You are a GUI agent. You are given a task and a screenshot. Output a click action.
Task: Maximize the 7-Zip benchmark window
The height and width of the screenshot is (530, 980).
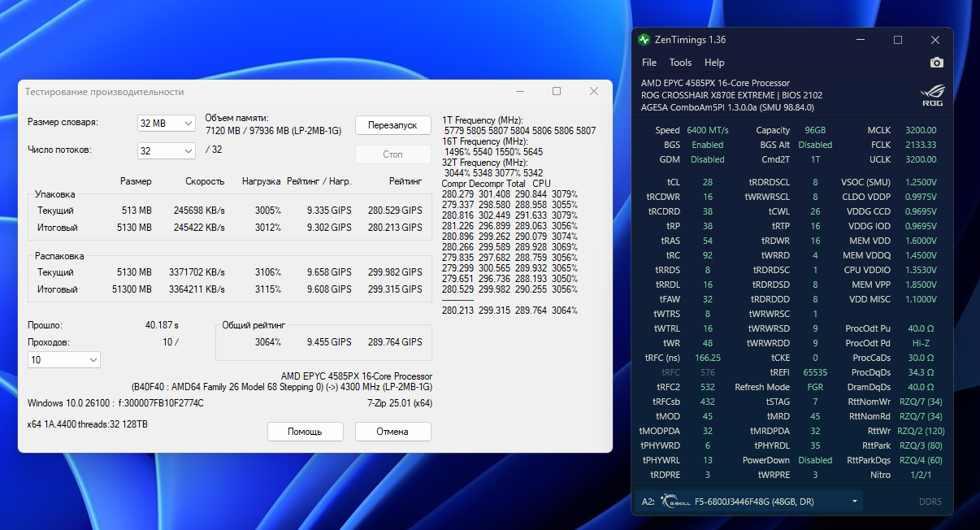click(557, 91)
